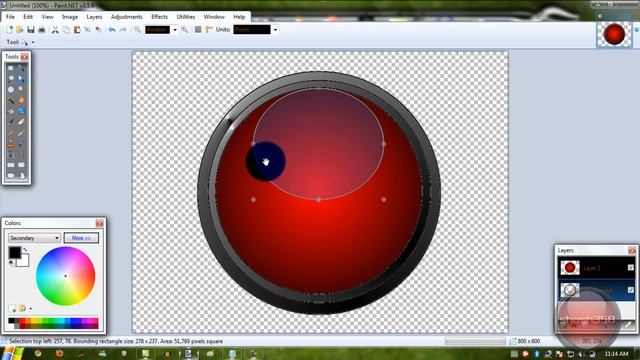This screenshot has height=360, width=640.
Task: Select the Zoom tool in Tools panel
Action: click(21, 89)
